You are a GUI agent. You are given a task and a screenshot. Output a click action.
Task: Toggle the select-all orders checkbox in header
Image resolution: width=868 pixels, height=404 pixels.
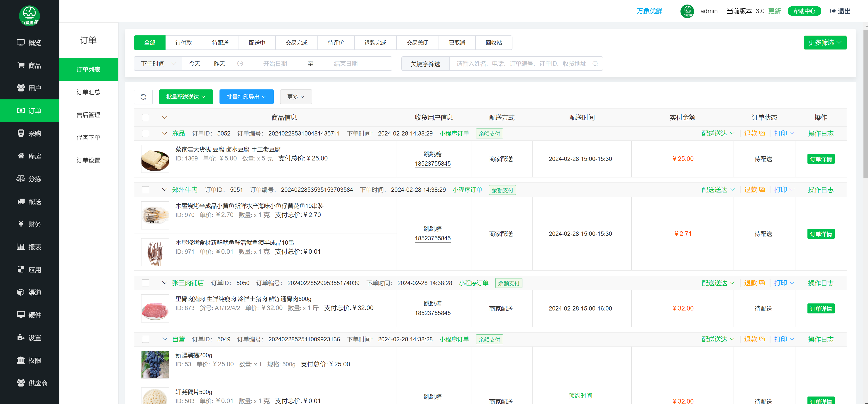146,117
